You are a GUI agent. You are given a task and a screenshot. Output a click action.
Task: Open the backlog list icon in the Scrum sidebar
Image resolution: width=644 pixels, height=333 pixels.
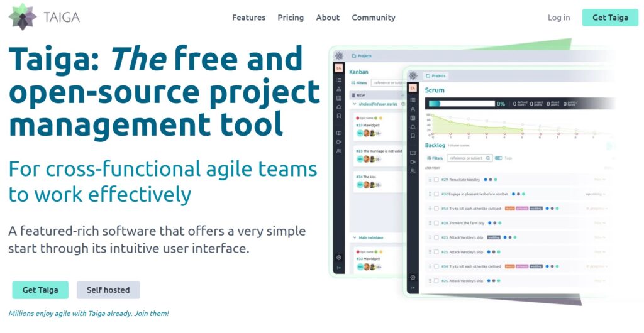pos(413,100)
